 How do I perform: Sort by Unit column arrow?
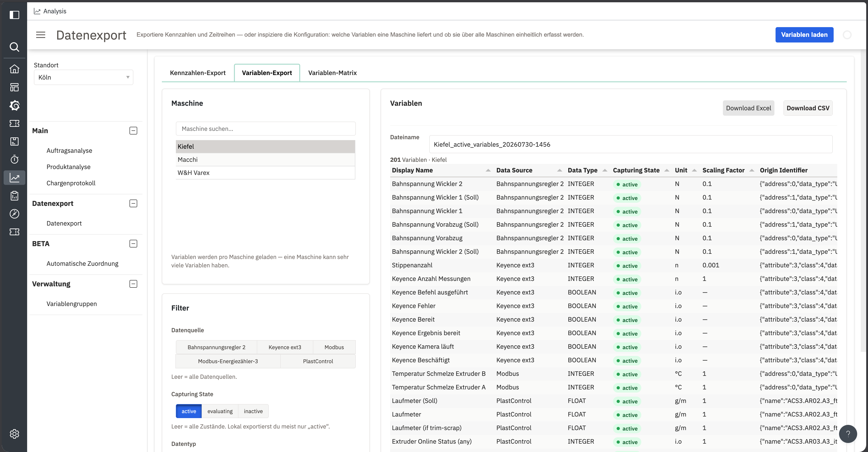(x=694, y=170)
